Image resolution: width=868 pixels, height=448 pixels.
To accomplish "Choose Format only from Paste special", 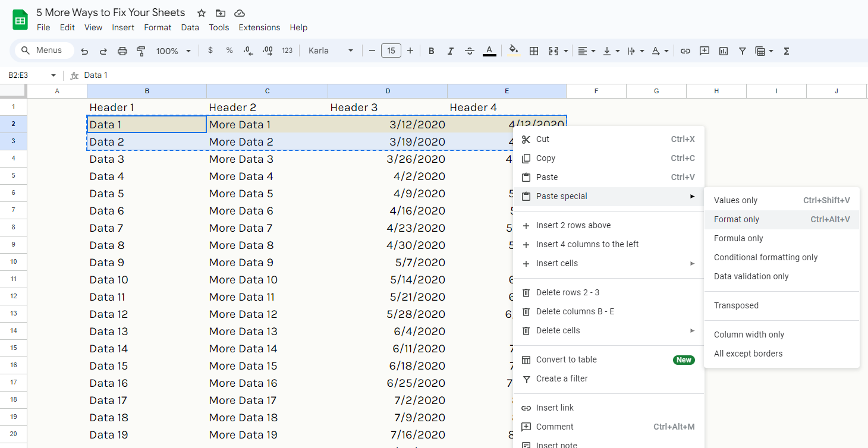I will (737, 219).
